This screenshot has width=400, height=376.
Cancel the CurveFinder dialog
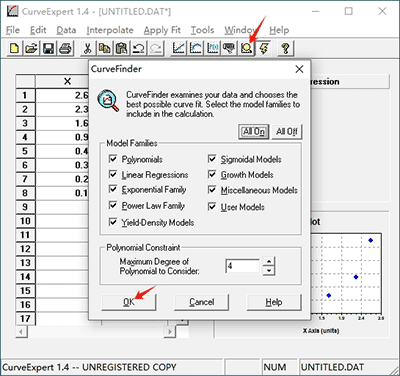(x=201, y=302)
